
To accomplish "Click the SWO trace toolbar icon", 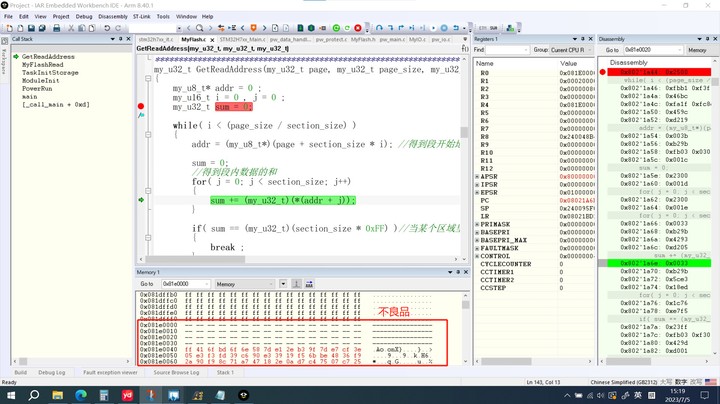I will 493,28.
